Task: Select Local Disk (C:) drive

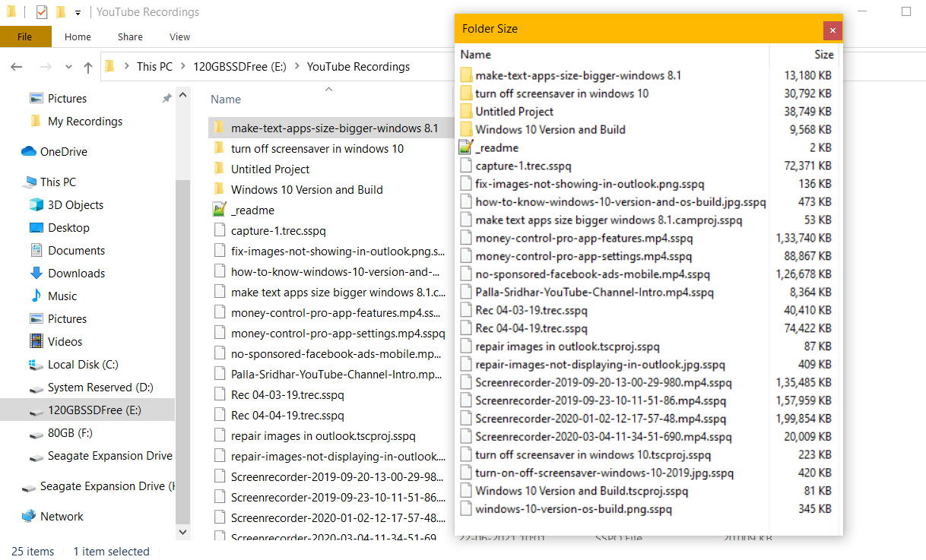Action: [83, 365]
